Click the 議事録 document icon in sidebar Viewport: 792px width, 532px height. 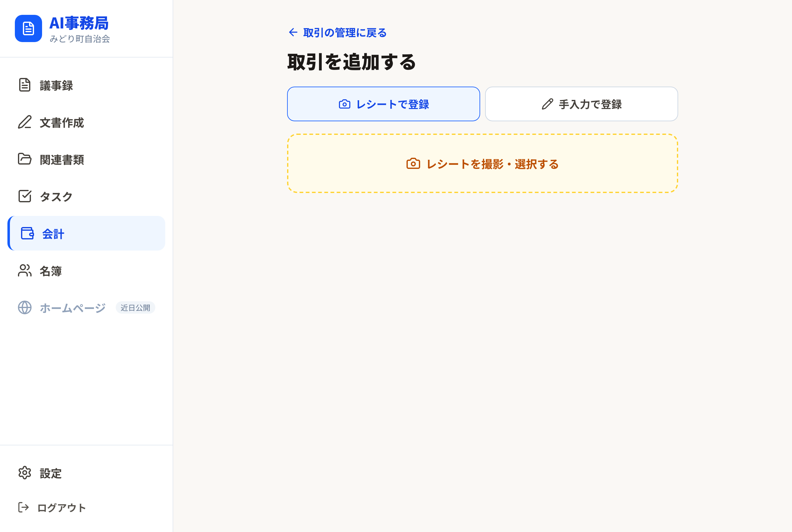tap(25, 85)
